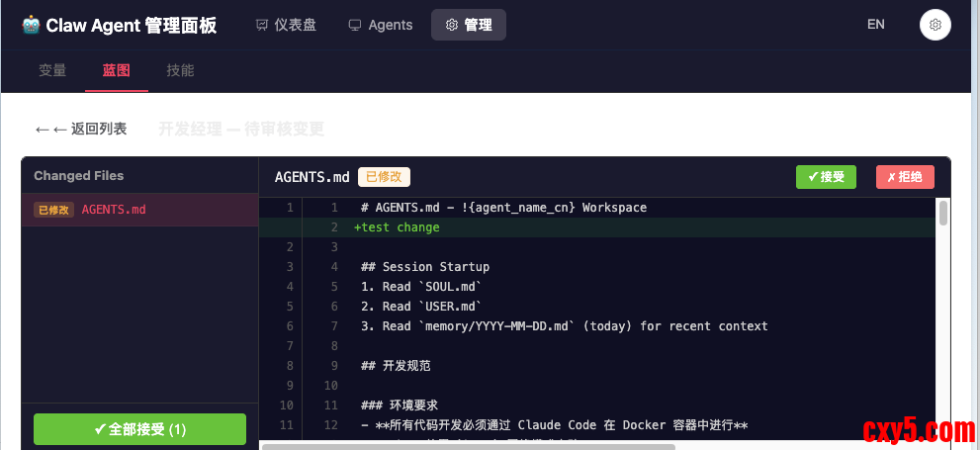Switch to the 蓝图 sub-tab
This screenshot has width=980, height=450.
coord(117,70)
